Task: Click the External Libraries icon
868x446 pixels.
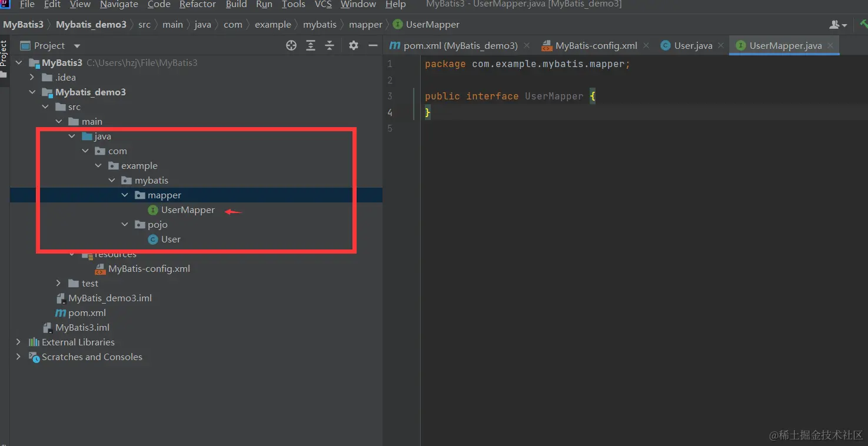Action: click(x=34, y=342)
